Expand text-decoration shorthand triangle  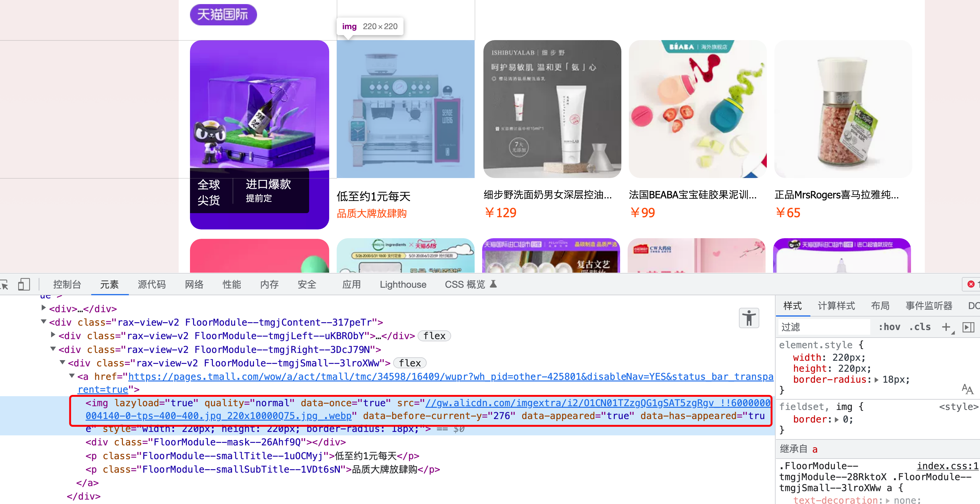(x=888, y=500)
